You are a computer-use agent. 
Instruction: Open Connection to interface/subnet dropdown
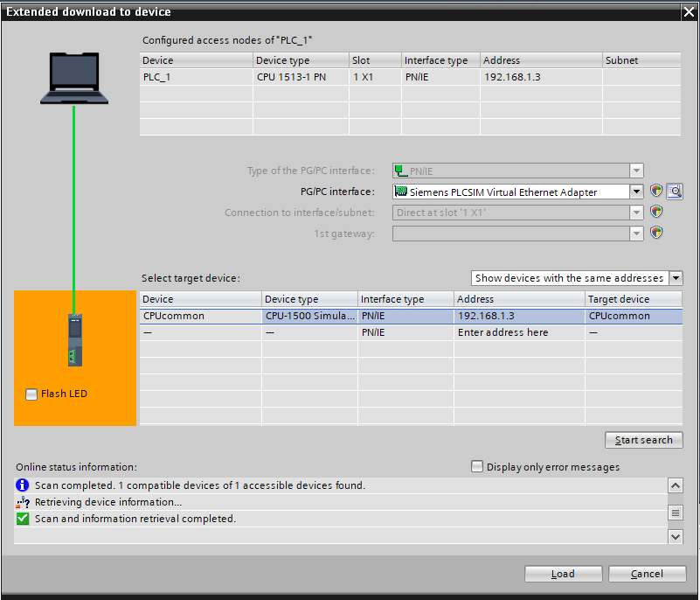(x=636, y=213)
